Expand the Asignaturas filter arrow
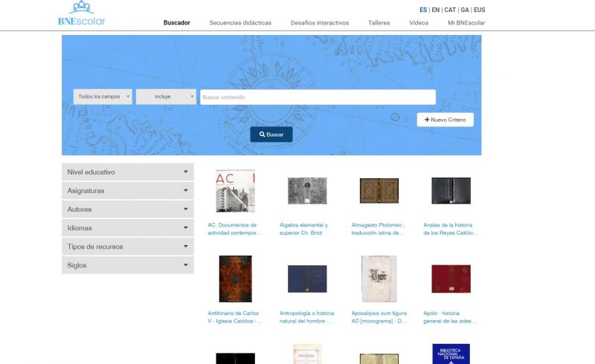The height and width of the screenshot is (364, 595). [x=185, y=190]
